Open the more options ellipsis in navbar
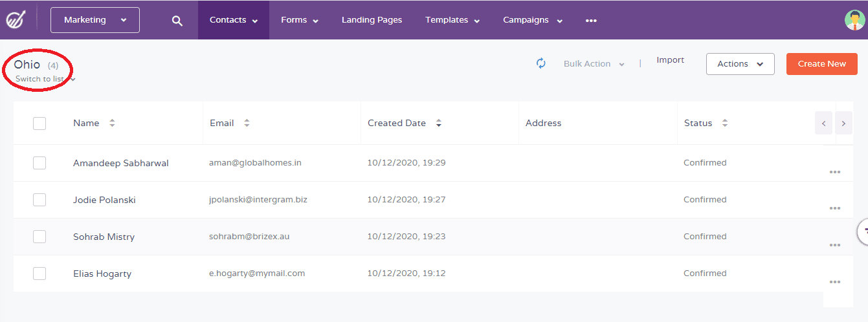The image size is (868, 322). pos(591,21)
